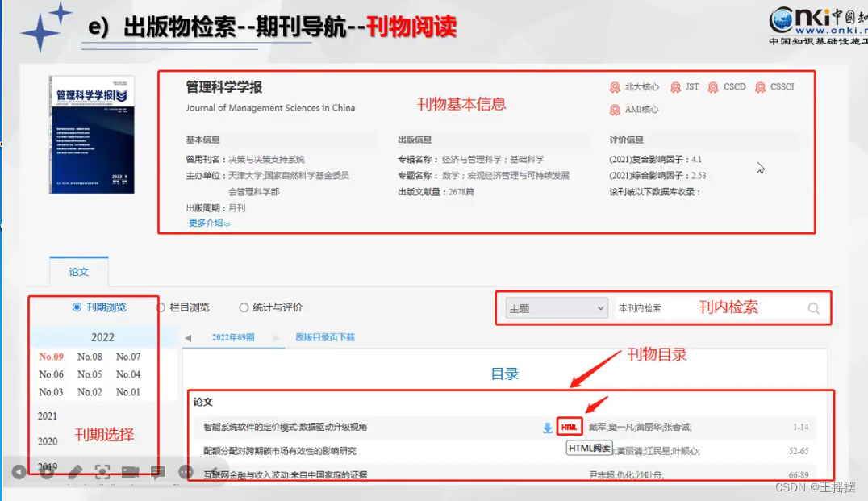
Task: Click page range 66-89
Action: coord(799,474)
